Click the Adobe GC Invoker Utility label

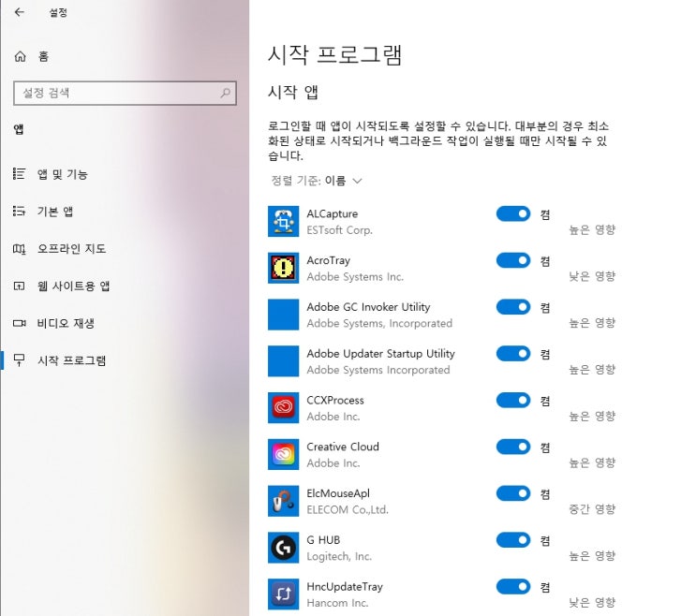(x=368, y=307)
